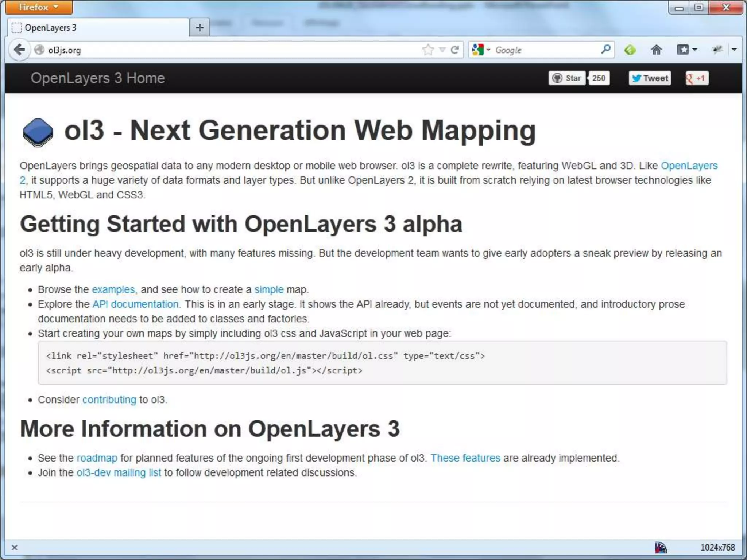Click the search magnifier icon
The width and height of the screenshot is (747, 560).
click(x=605, y=49)
